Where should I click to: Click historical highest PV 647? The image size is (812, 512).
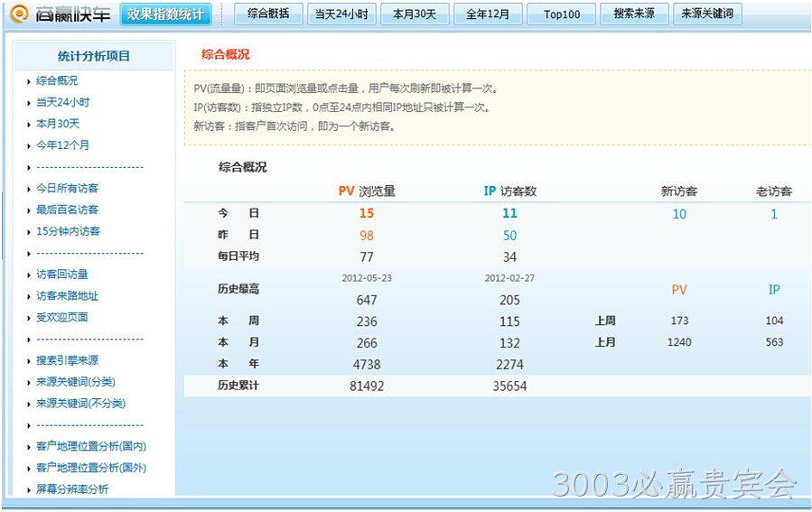(367, 301)
